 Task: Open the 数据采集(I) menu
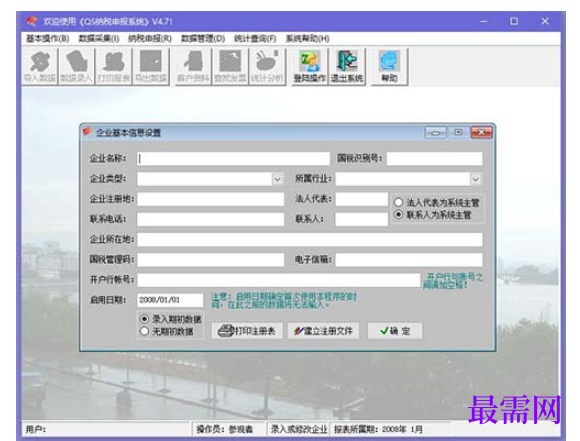(99, 38)
